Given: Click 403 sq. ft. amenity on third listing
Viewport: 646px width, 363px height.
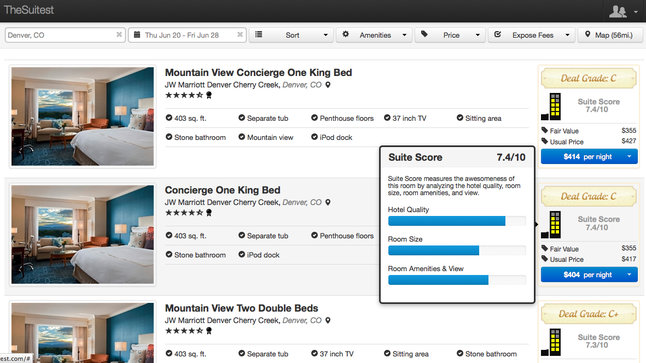Looking at the screenshot, I should click(x=186, y=354).
